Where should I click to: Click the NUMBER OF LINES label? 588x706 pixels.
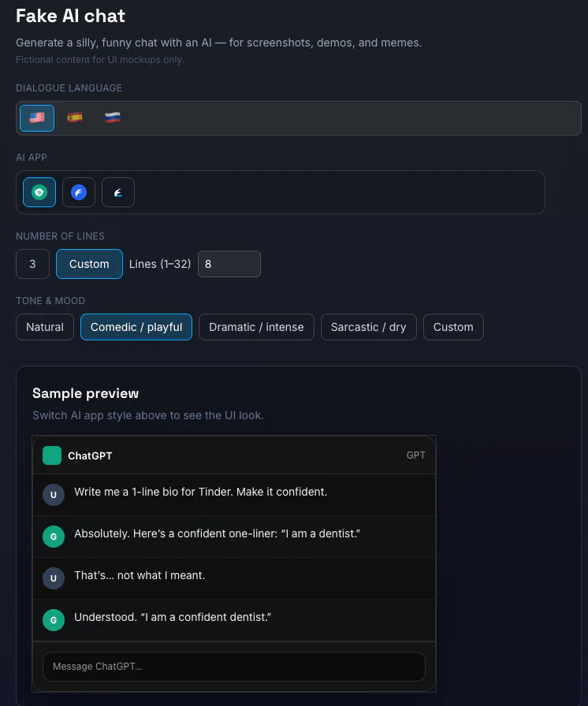point(61,236)
